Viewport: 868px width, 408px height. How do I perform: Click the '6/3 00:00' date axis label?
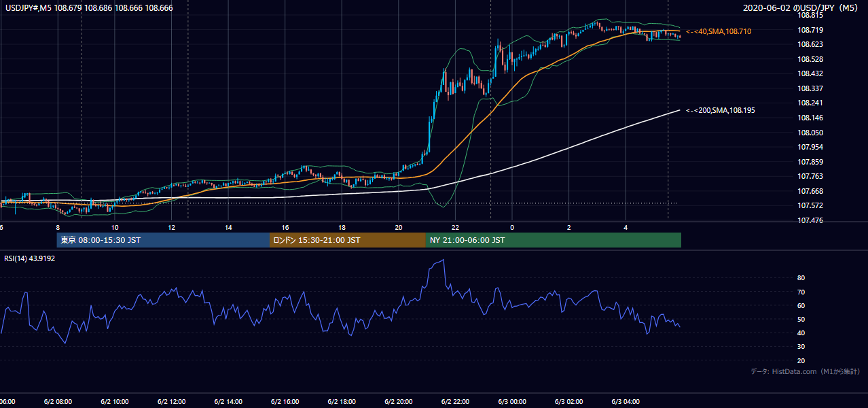tap(511, 401)
